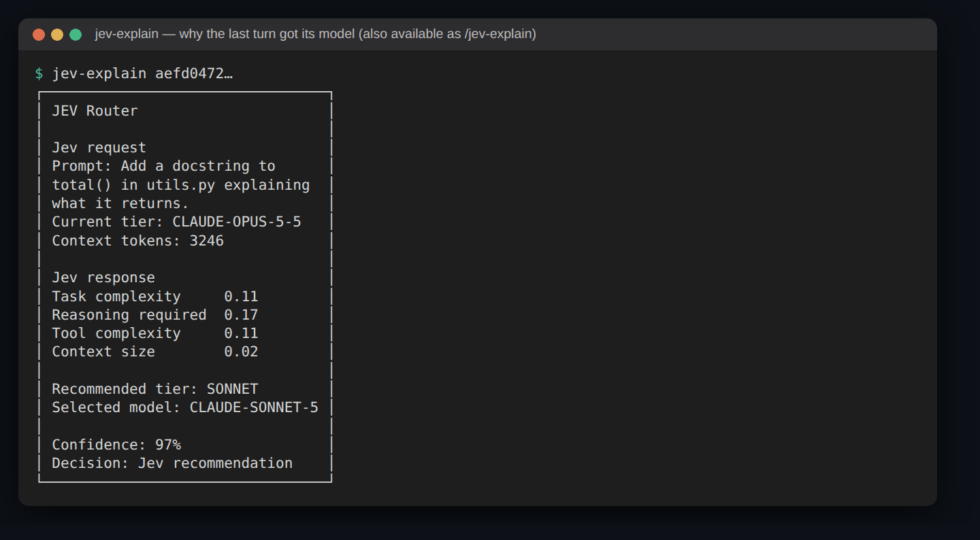Image resolution: width=980 pixels, height=540 pixels.
Task: Select the 'Recommended tier: SONNET' line
Action: [x=155, y=389]
